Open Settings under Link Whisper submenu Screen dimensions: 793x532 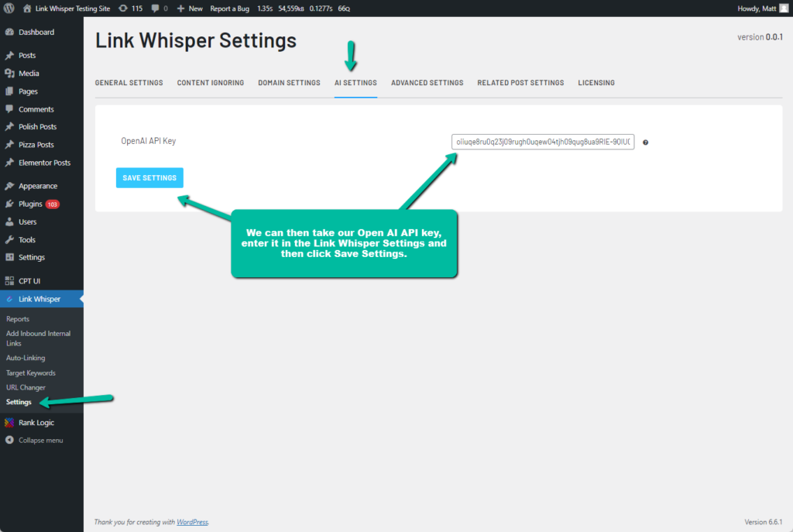point(19,402)
